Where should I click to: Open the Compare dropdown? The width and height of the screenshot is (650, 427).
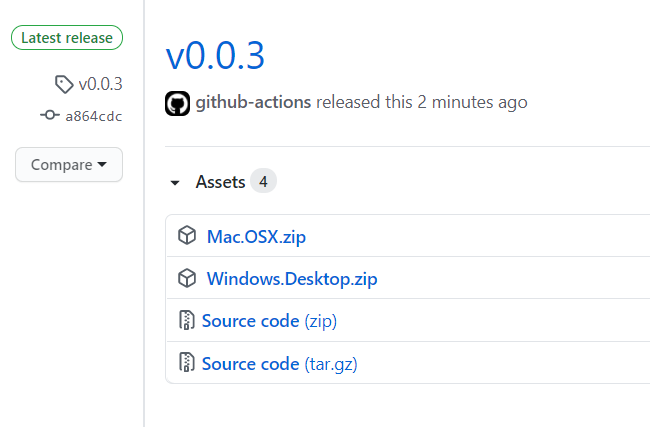(x=69, y=165)
